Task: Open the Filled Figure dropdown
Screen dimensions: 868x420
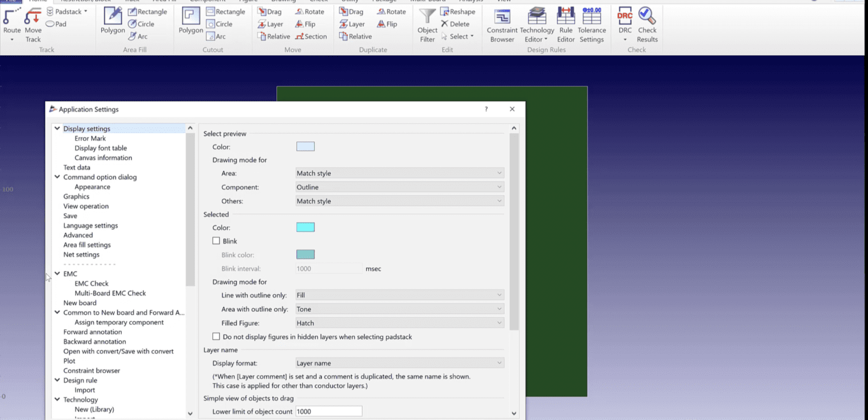Action: 400,323
